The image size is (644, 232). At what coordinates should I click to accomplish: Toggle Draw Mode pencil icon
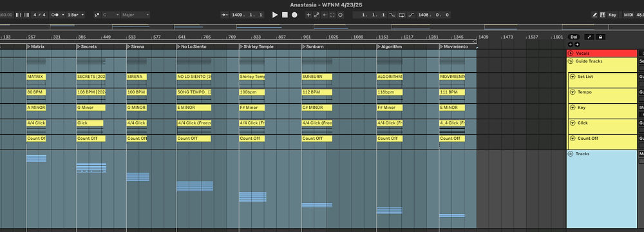point(594,15)
